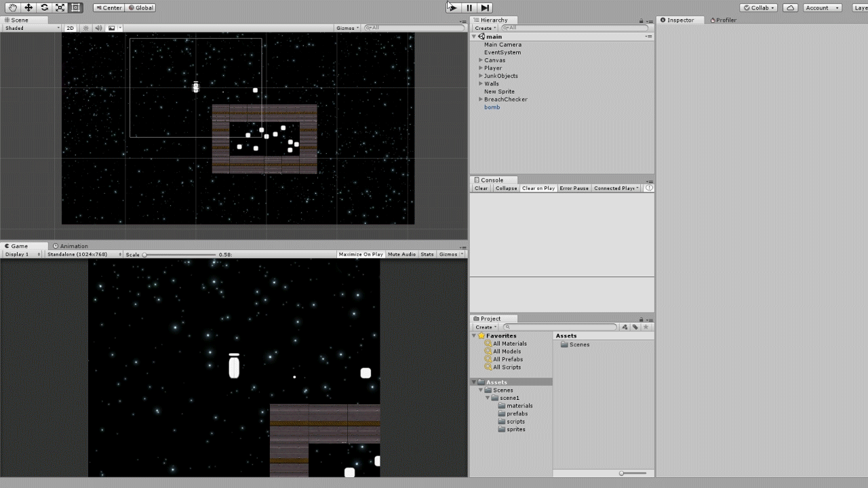Image resolution: width=868 pixels, height=488 pixels.
Task: Toggle scene effects image icon
Action: pos(112,28)
